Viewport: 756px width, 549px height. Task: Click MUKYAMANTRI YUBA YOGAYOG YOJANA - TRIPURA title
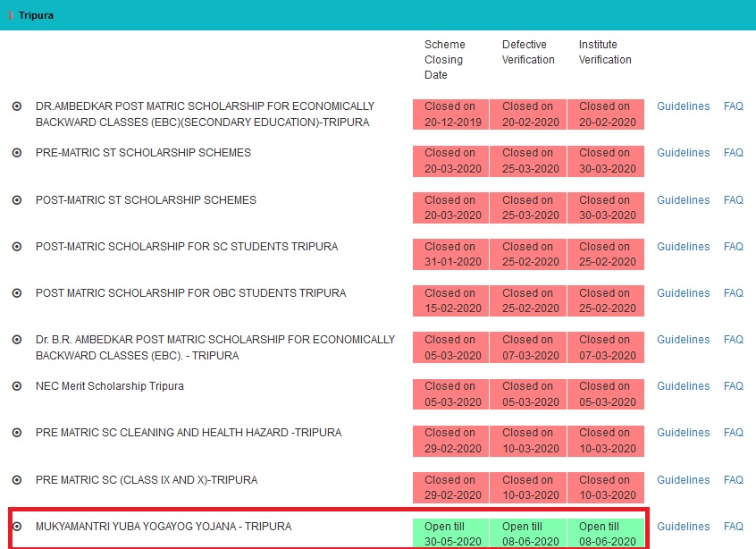coord(164,527)
